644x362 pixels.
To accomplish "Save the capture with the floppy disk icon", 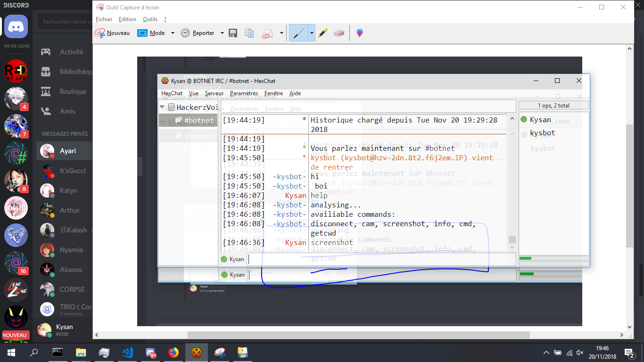I will coord(233,33).
